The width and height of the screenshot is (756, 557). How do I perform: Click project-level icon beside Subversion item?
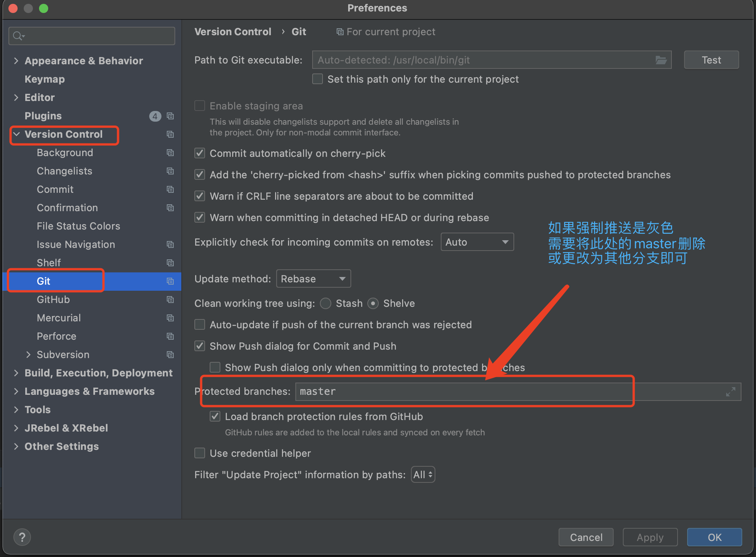(x=170, y=355)
